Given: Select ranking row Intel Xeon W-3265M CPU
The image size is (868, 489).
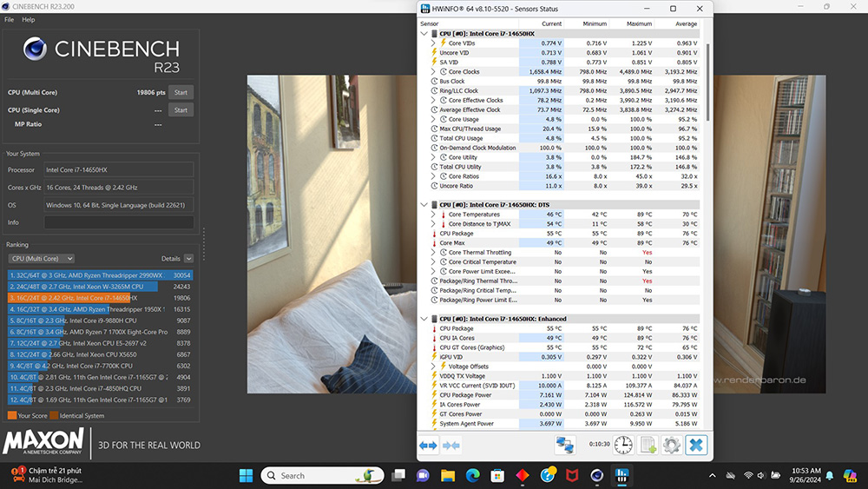Looking at the screenshot, I should pos(100,287).
